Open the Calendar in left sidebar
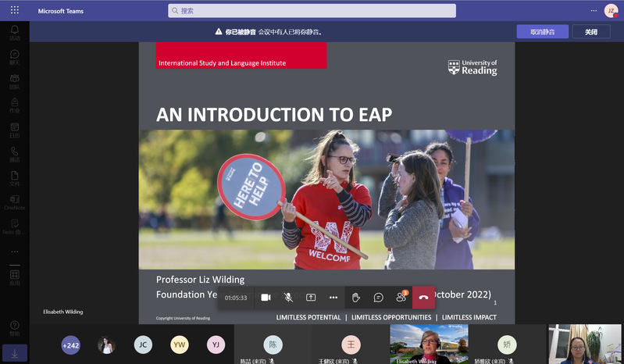The image size is (624, 364). (x=14, y=130)
